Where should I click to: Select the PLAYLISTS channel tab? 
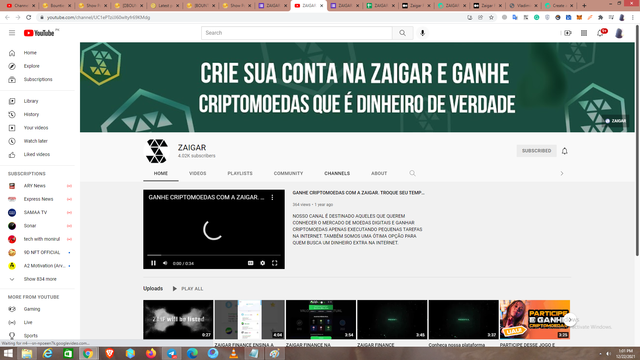(240, 173)
